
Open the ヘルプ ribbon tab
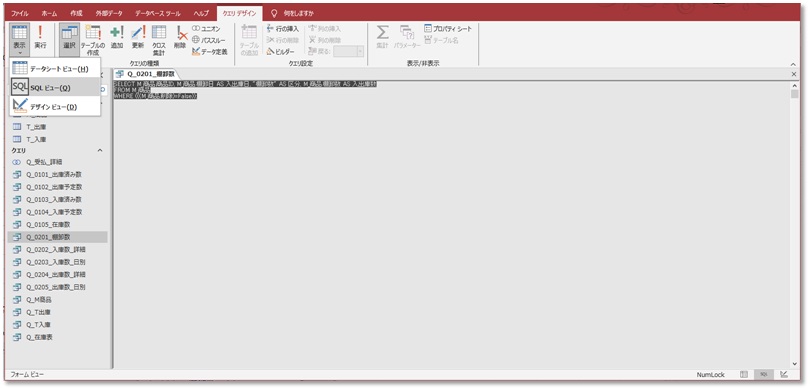click(x=201, y=13)
